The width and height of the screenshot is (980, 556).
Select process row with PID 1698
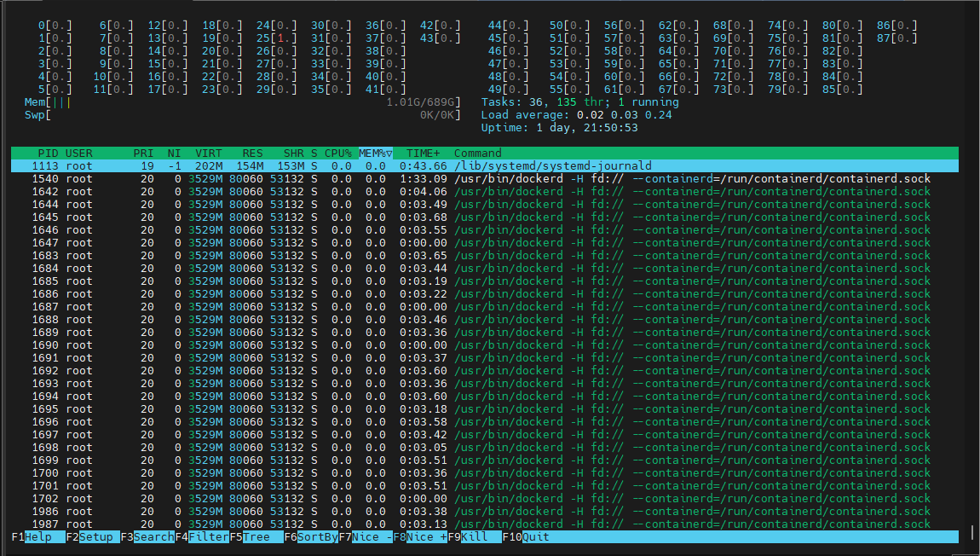(x=484, y=448)
